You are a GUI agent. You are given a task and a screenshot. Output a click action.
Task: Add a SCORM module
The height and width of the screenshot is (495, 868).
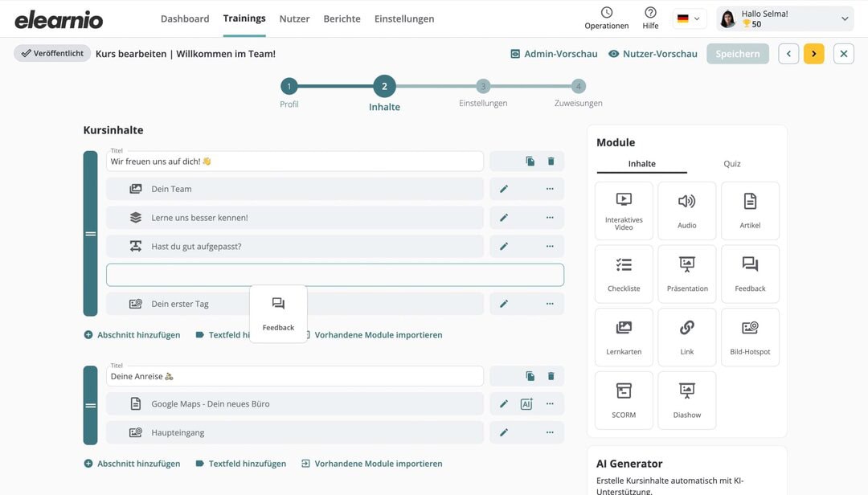tap(624, 400)
